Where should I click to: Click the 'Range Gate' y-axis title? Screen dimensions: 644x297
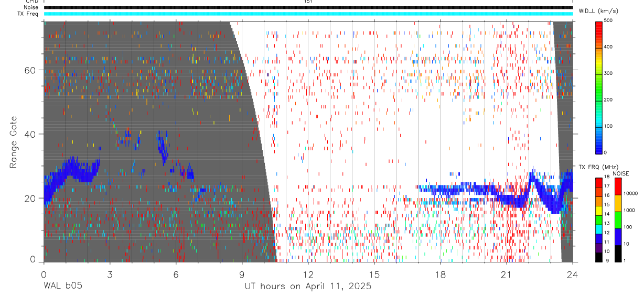(x=14, y=142)
